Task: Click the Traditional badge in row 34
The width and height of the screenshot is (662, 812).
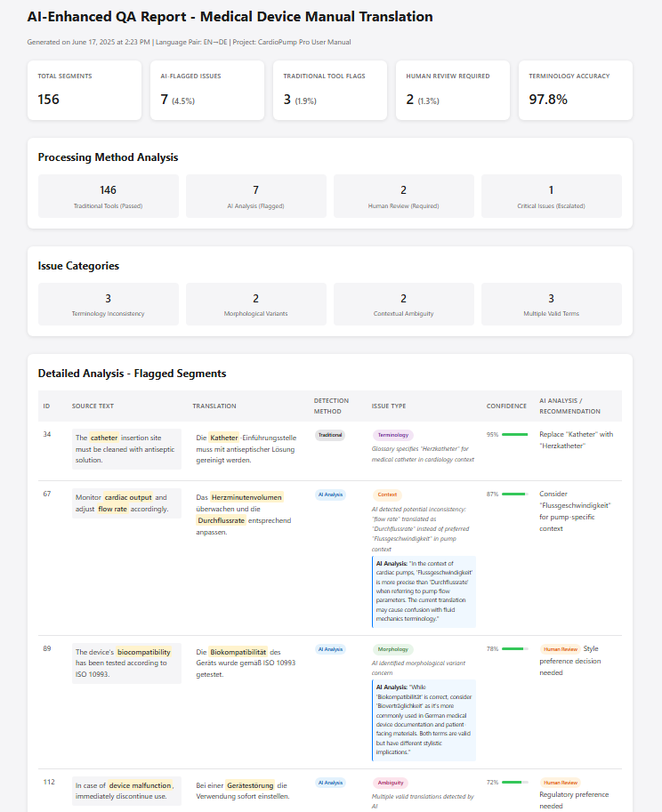Action: 330,435
